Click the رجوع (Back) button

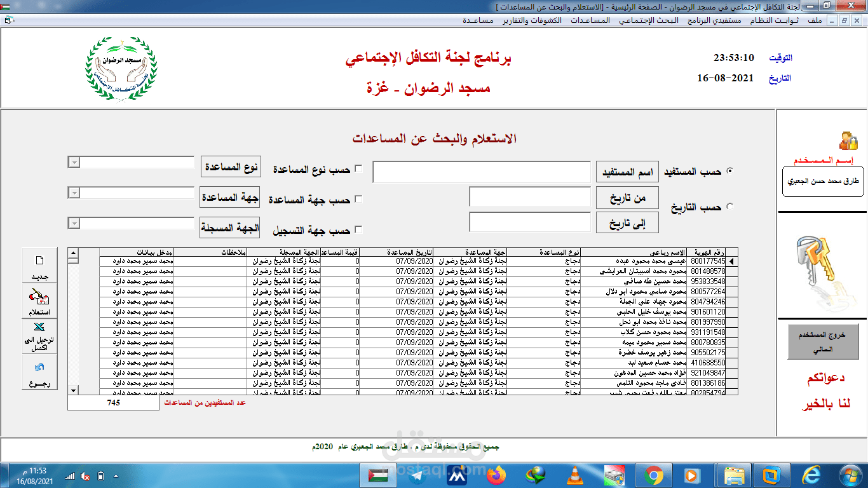pyautogui.click(x=40, y=372)
